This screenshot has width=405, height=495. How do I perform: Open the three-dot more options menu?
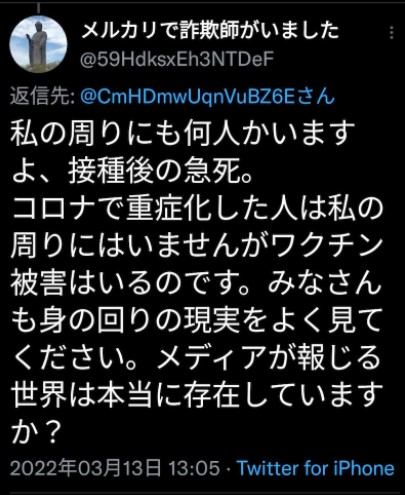[392, 33]
